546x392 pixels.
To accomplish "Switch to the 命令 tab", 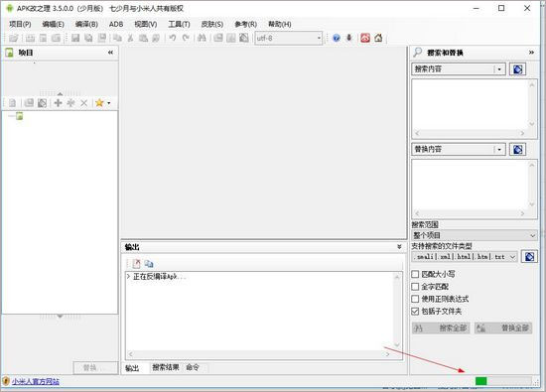I will pos(193,367).
